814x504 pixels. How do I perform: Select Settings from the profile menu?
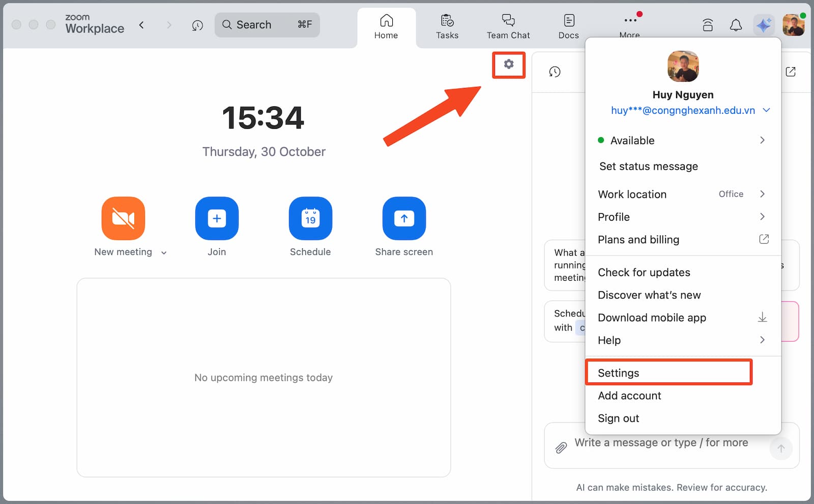pos(618,373)
